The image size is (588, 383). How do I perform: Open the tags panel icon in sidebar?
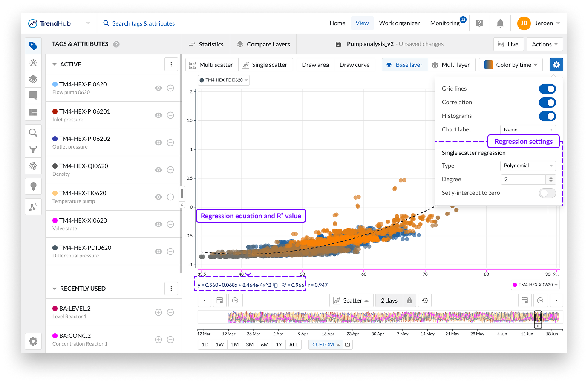coord(33,46)
